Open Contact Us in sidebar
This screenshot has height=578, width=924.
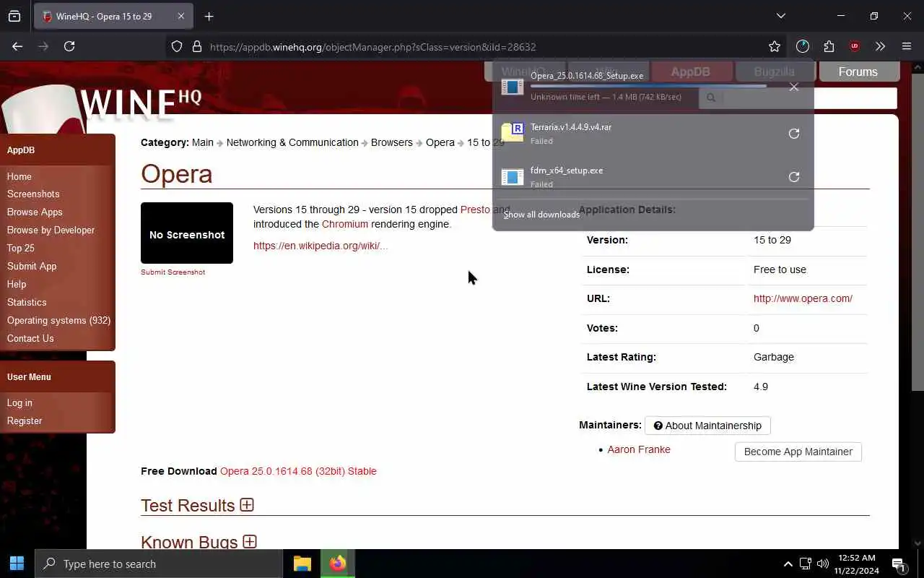[x=30, y=338]
